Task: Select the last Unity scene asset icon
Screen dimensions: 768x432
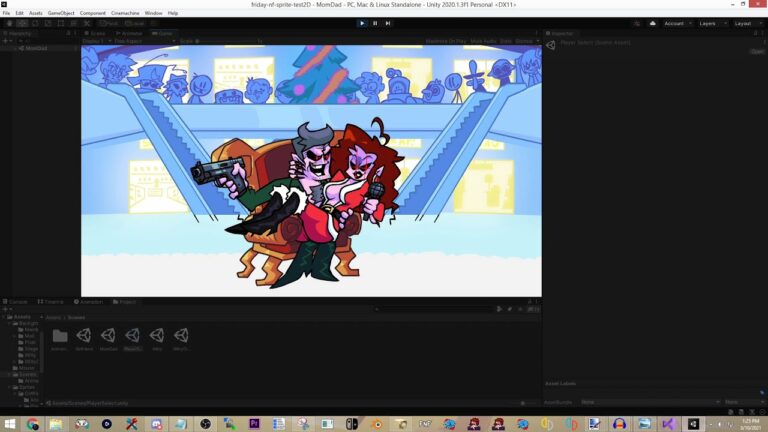Action: pyautogui.click(x=181, y=336)
